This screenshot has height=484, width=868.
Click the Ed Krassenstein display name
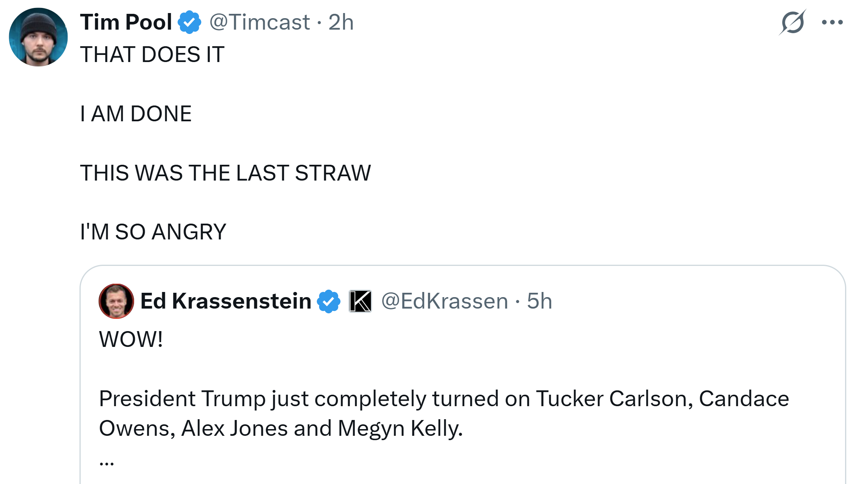coord(226,301)
